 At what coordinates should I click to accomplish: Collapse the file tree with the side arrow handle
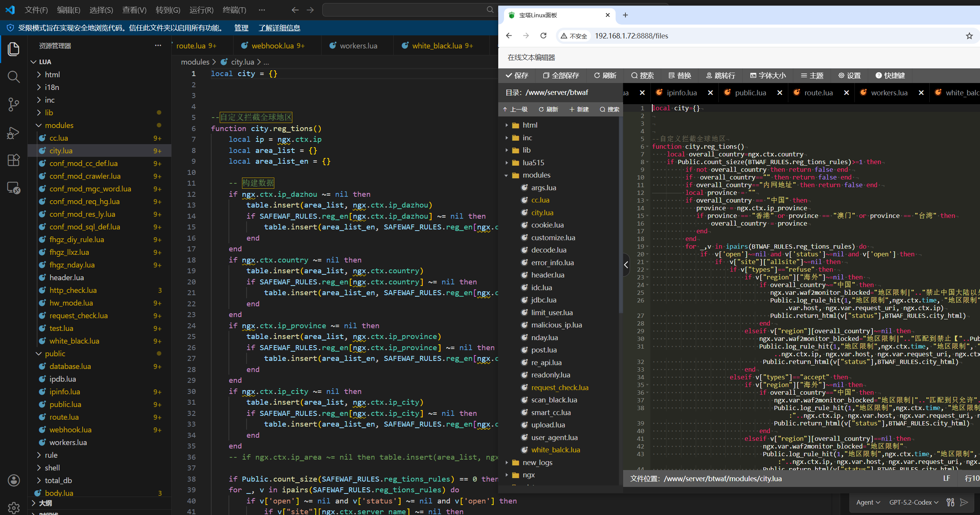coord(626,264)
